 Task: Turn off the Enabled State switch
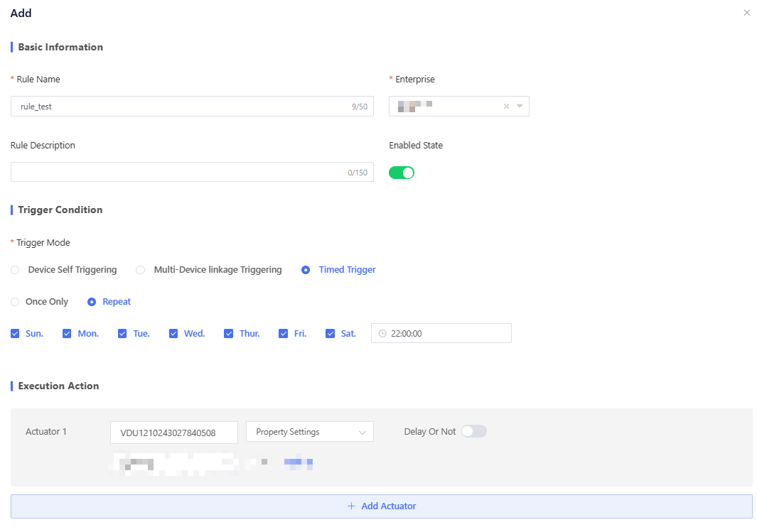[x=401, y=173]
